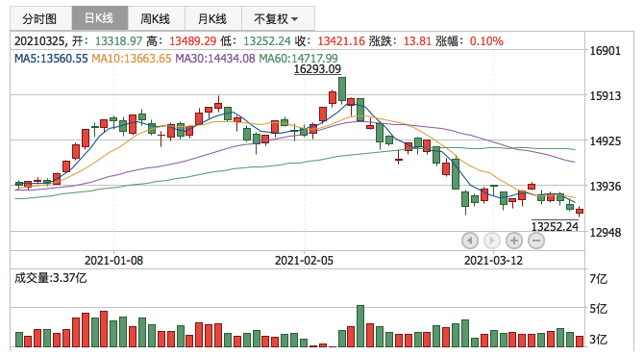Click the 2021-02-05 date axis label
The height and width of the screenshot is (356, 644).
tap(304, 261)
